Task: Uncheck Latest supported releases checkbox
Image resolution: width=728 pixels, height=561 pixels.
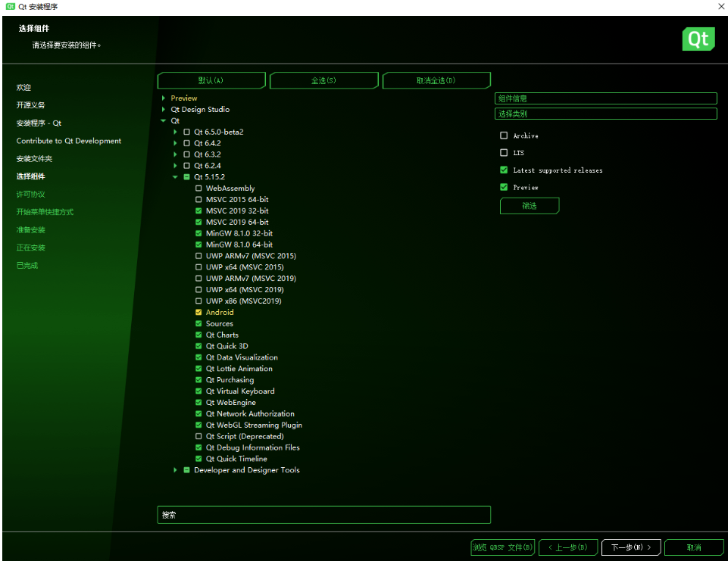Action: click(504, 170)
